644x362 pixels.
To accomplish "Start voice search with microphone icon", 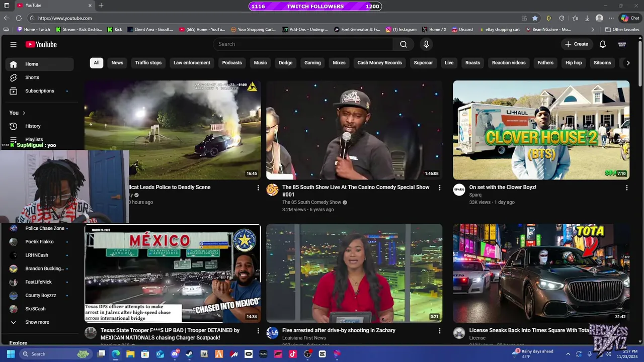I will click(x=426, y=44).
